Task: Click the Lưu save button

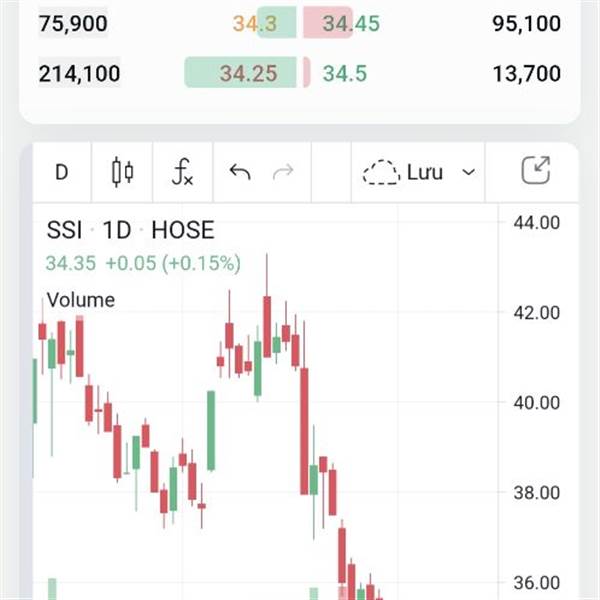Action: tap(424, 172)
